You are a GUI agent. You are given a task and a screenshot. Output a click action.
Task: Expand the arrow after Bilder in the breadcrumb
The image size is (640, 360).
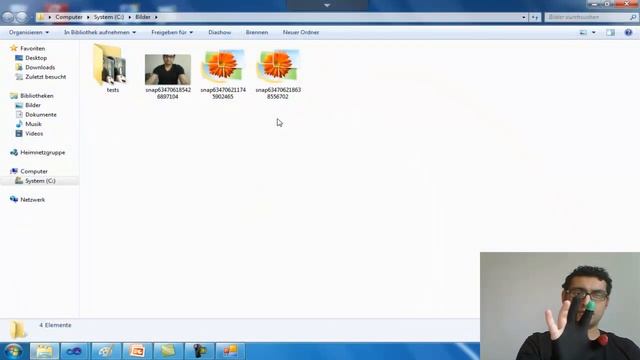(156, 17)
